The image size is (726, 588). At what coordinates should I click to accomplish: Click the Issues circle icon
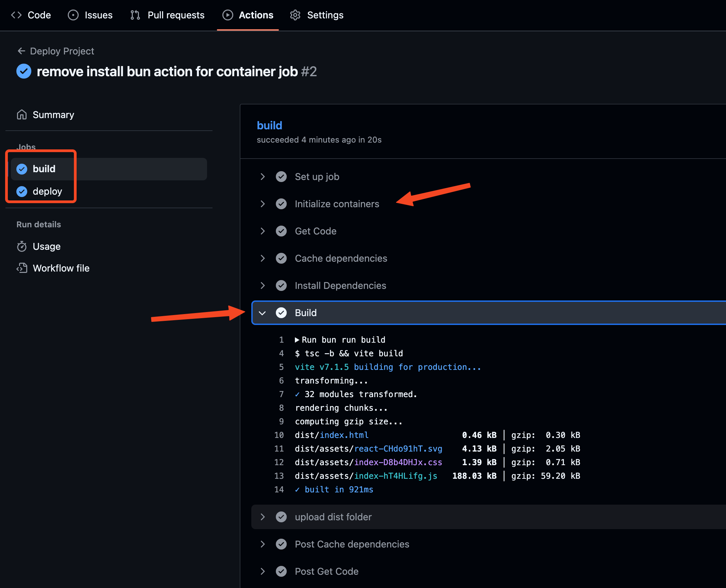(73, 15)
